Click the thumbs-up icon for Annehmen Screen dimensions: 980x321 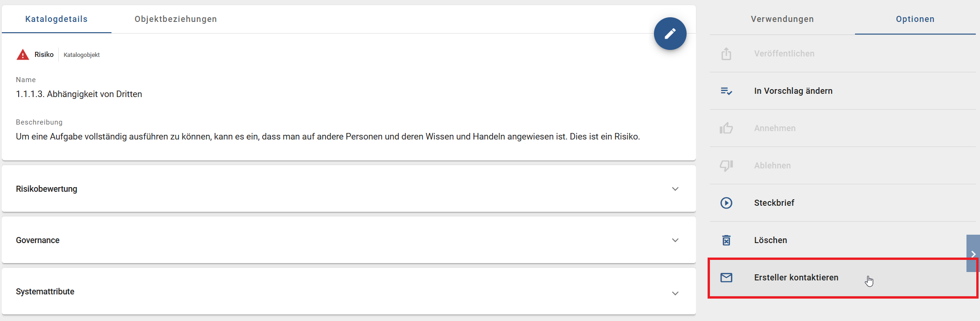726,128
